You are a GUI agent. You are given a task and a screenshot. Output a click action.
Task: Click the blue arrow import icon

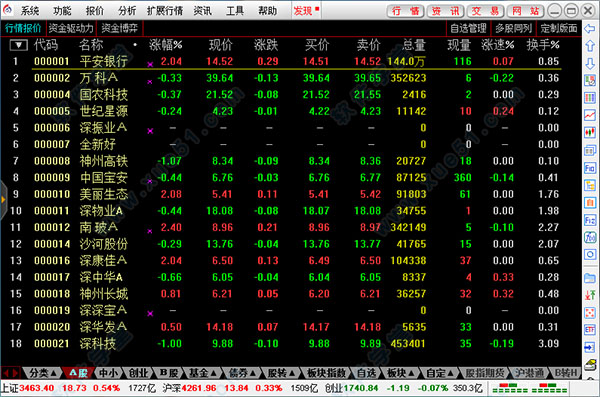[x=590, y=347]
